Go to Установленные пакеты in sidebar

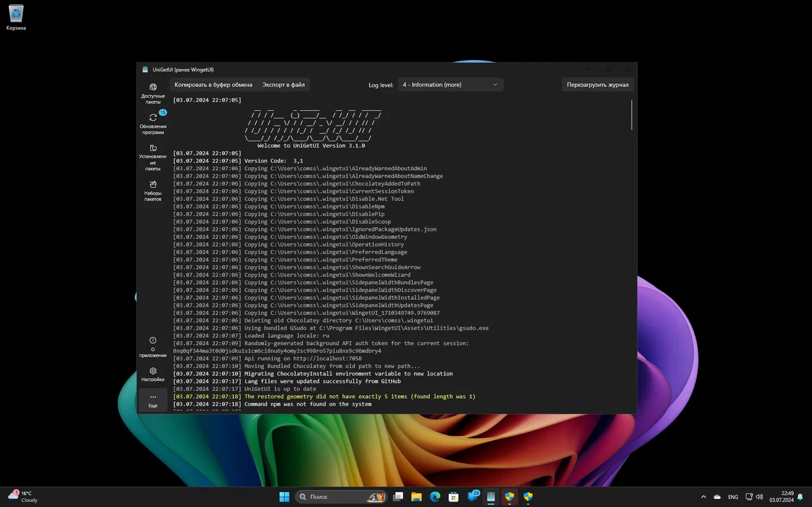[153, 157]
